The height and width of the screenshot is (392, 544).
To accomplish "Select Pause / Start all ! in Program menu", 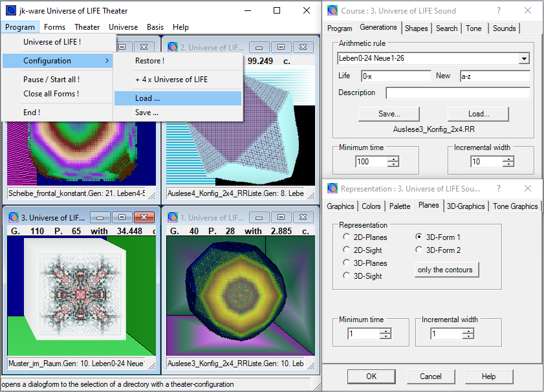I will pyautogui.click(x=58, y=80).
